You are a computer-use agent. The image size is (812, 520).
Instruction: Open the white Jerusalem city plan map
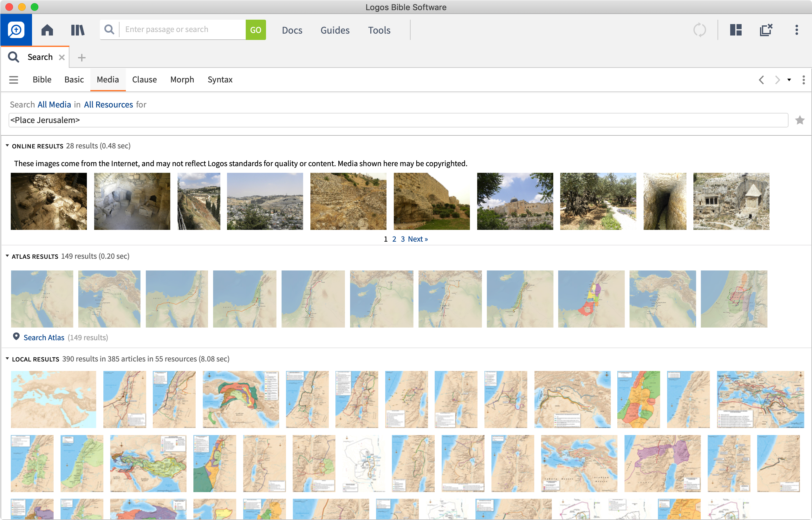[363, 463]
